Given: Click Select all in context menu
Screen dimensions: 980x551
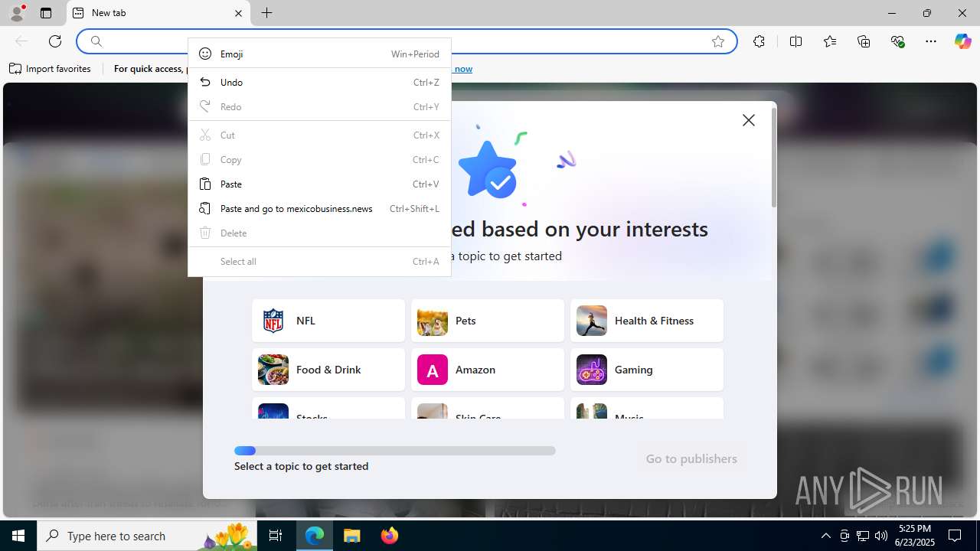Looking at the screenshot, I should tap(319, 261).
